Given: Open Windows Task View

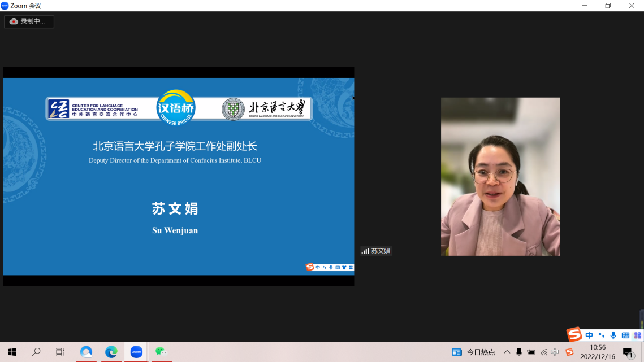Looking at the screenshot, I should tap(60, 352).
